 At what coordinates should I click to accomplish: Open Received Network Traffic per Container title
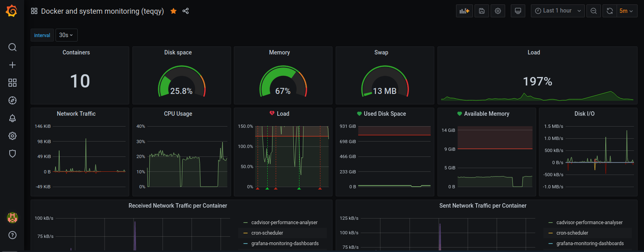[178, 206]
